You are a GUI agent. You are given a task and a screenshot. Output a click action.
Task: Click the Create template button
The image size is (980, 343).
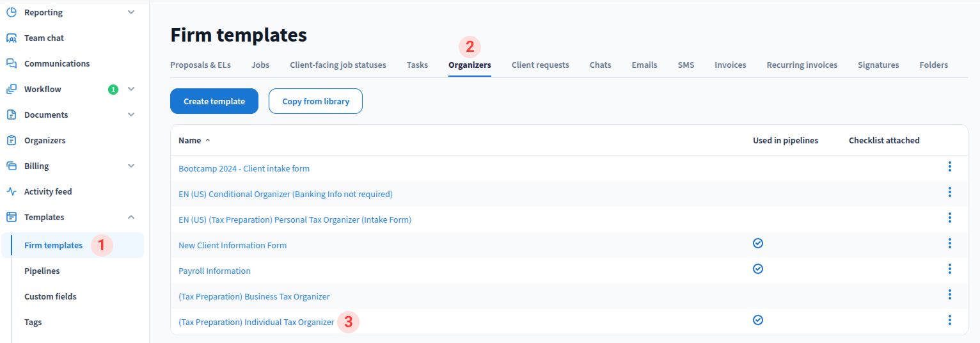click(214, 101)
